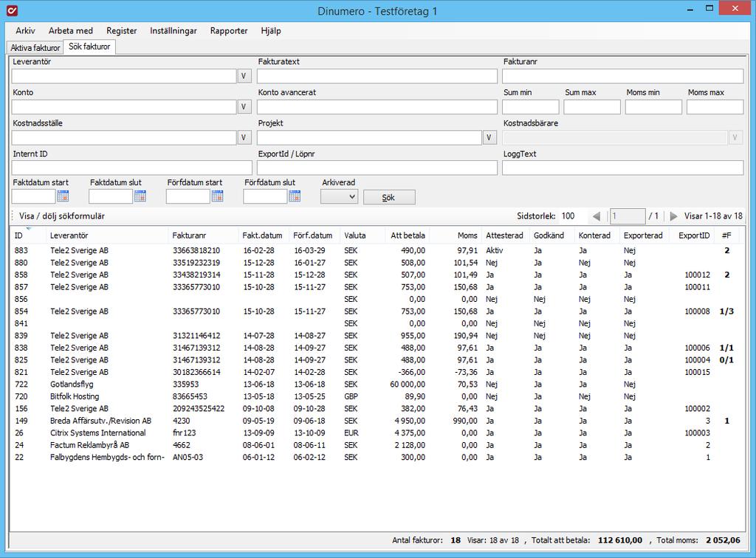The height and width of the screenshot is (558, 756).
Task: Open the Faktdatum slut calendar picker
Action: [x=140, y=196]
